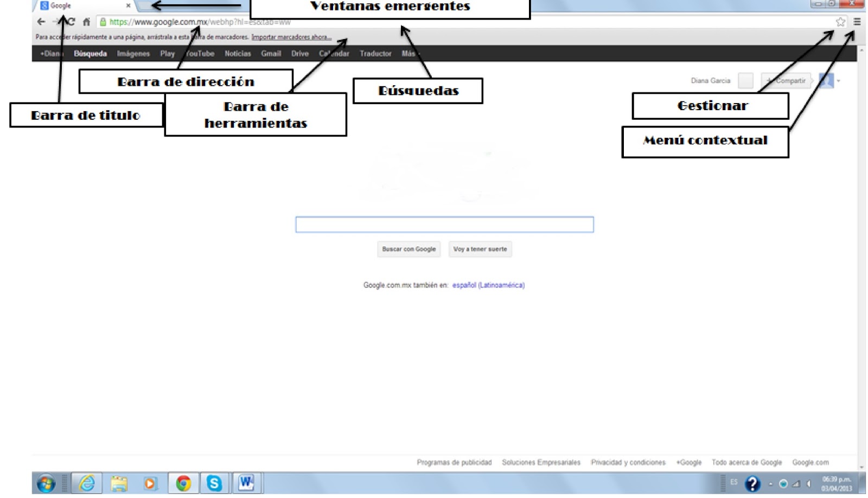Image resolution: width=868 pixels, height=498 pixels.
Task: Open Windows Explorer folder icon on taskbar
Action: 119,483
